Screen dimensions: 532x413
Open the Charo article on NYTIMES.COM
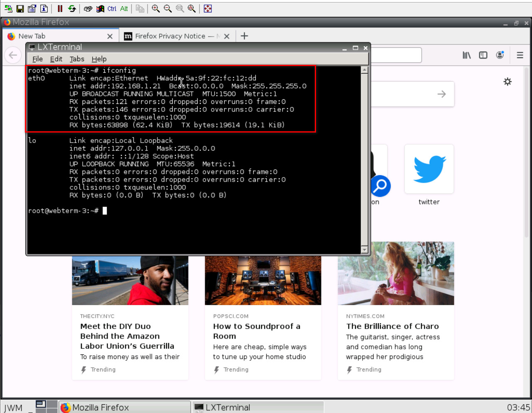392,326
